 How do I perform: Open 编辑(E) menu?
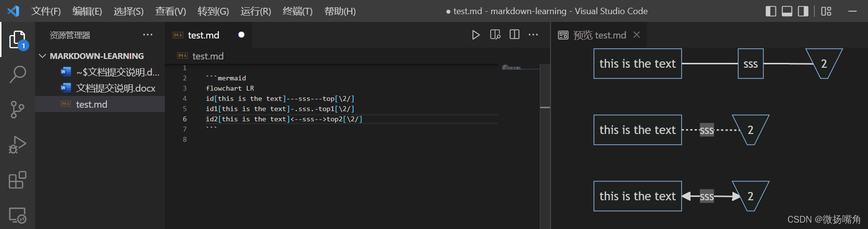click(87, 11)
